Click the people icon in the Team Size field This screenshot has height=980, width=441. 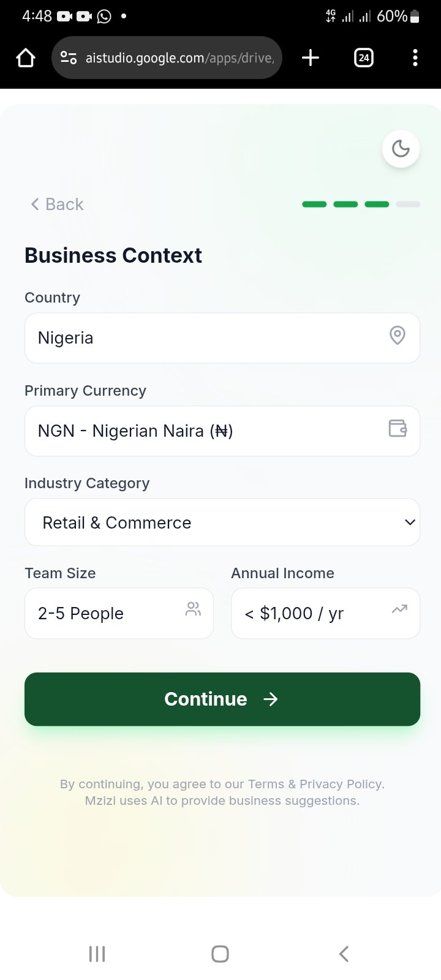pyautogui.click(x=193, y=609)
